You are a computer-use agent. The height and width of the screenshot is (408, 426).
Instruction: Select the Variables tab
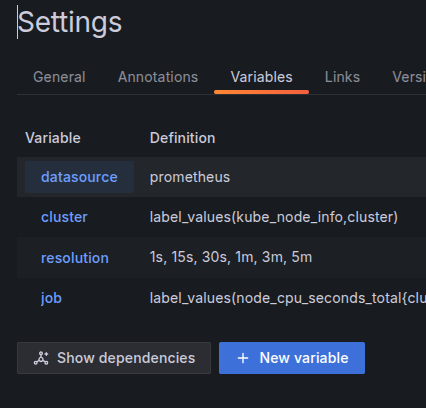click(261, 77)
